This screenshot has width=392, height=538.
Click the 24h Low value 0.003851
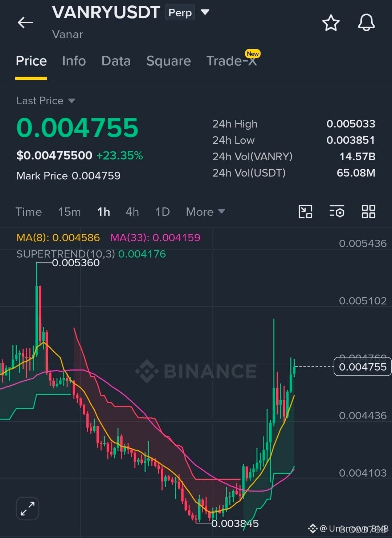pos(351,140)
